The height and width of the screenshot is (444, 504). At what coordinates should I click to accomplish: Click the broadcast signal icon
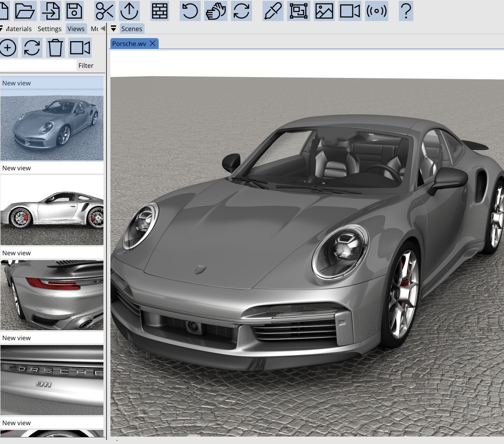coord(376,11)
